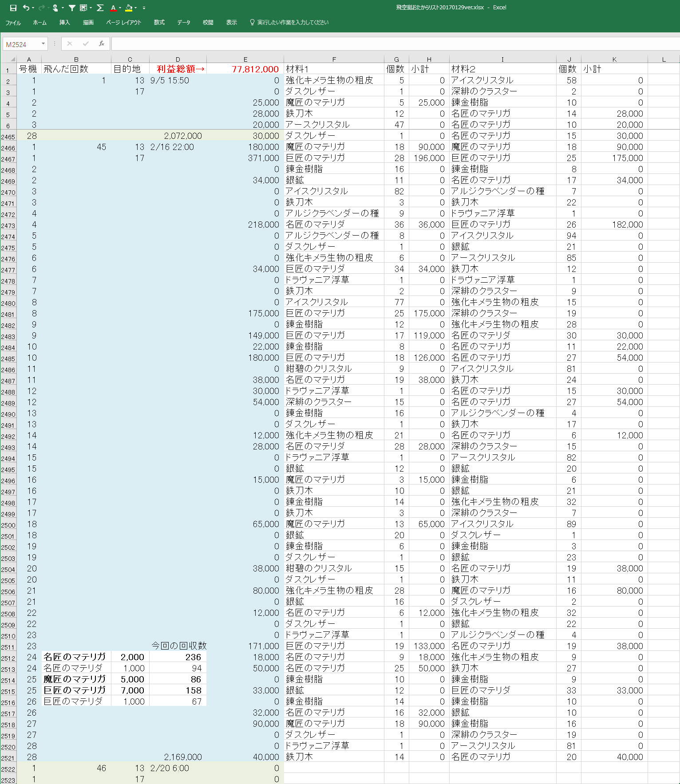Open the ファイル menu tab
Image resolution: width=680 pixels, height=784 pixels.
[13, 22]
